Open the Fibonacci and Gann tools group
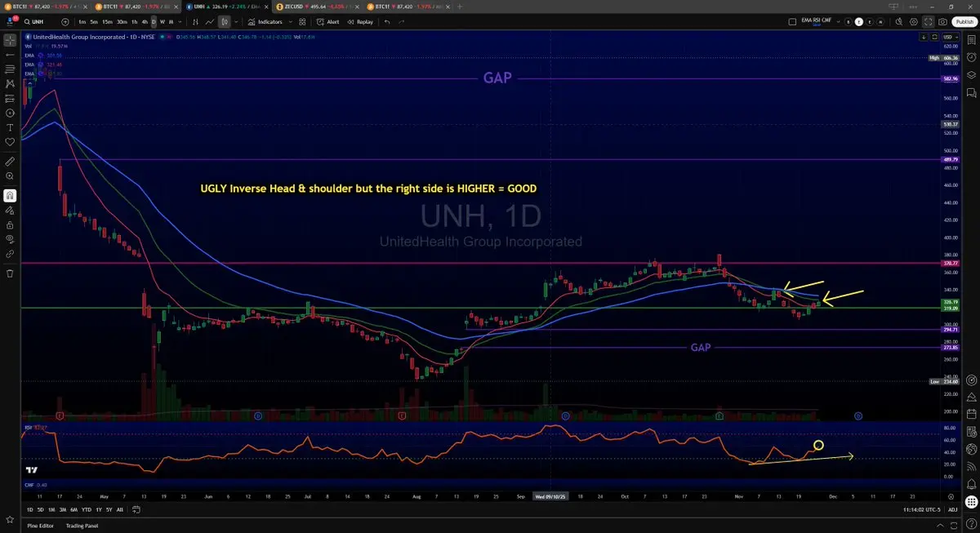Screen dimensions: 980x533 [x=10, y=69]
